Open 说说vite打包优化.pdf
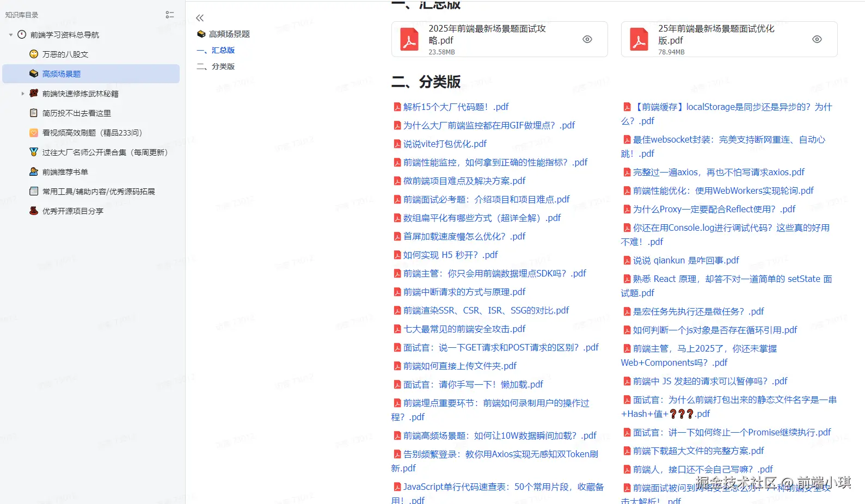Image resolution: width=865 pixels, height=504 pixels. 445,144
